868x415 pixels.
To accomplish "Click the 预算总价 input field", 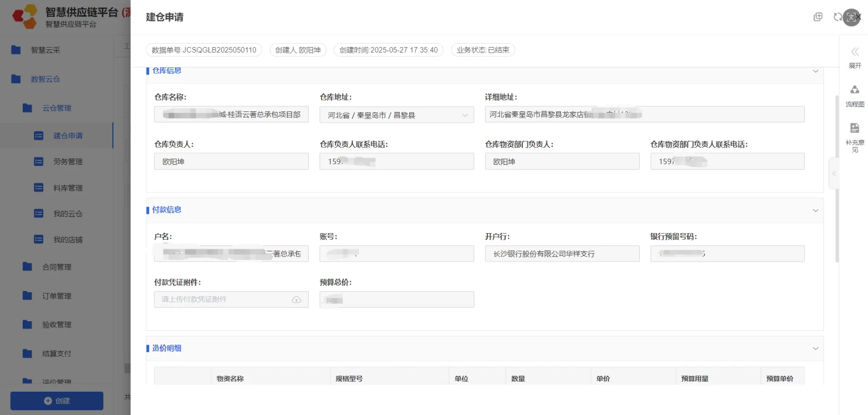I will click(x=397, y=299).
